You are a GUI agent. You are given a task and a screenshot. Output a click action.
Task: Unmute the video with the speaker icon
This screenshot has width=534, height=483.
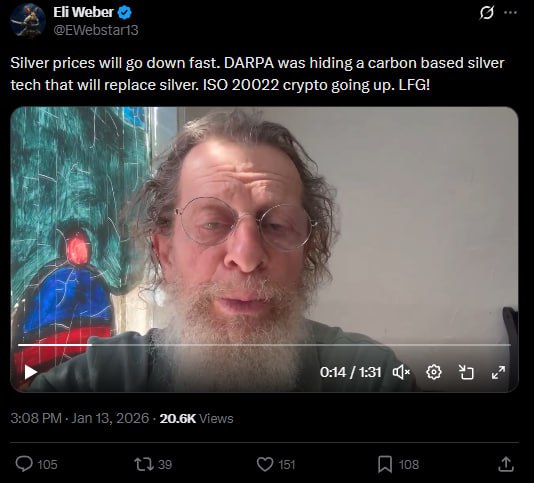(402, 372)
